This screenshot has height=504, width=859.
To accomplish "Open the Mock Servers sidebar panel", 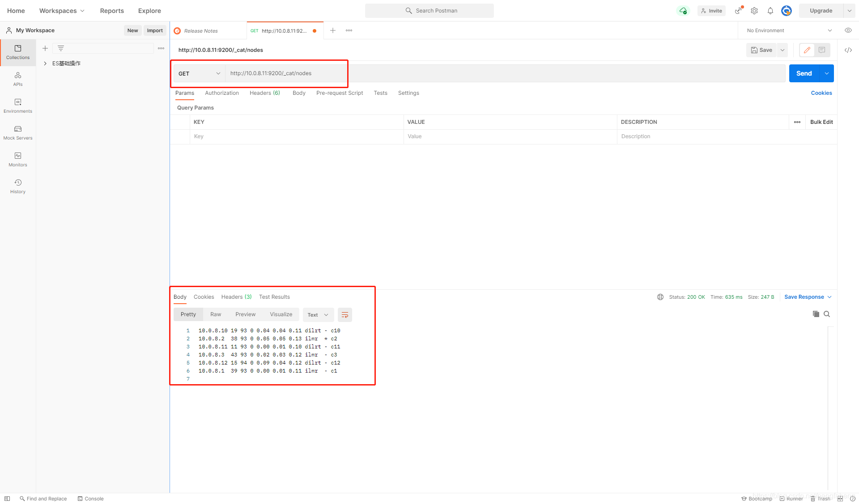I will point(18,133).
